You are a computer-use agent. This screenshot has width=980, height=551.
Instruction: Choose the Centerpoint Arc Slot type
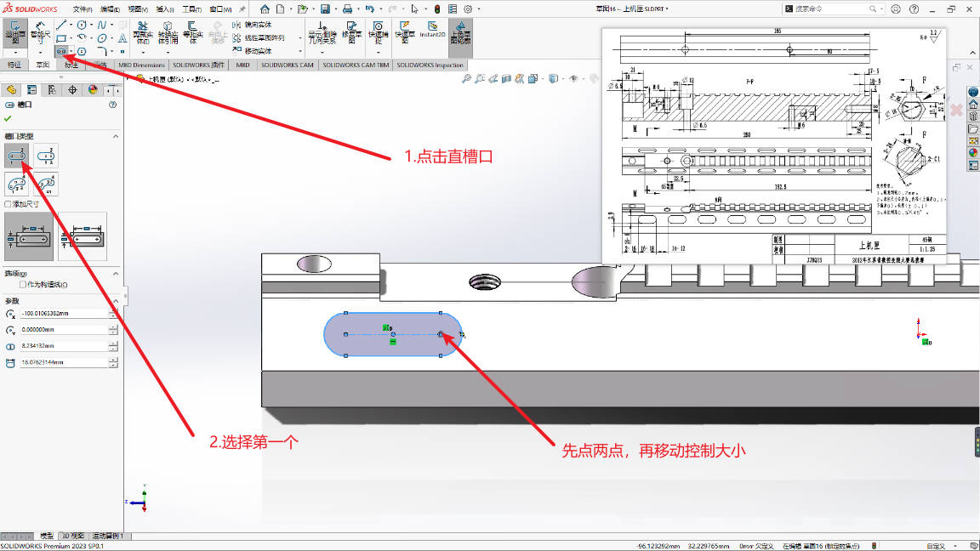46,185
